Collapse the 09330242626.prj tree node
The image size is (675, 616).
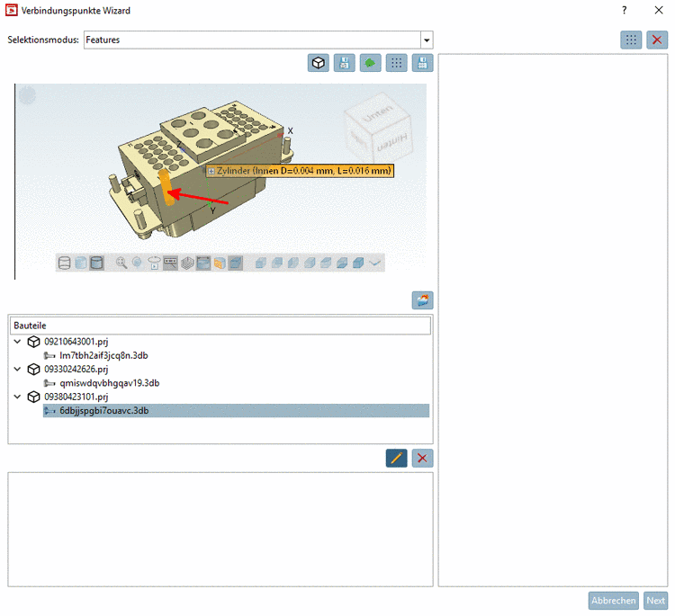pos(17,369)
